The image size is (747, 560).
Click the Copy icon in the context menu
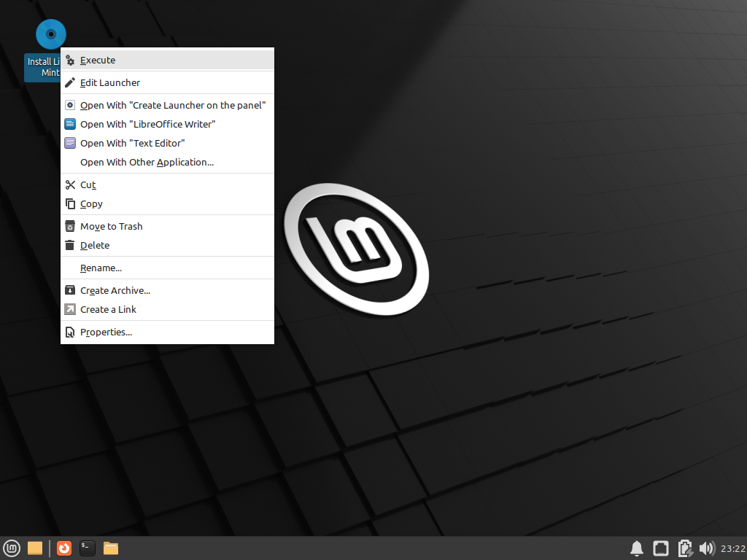point(70,204)
